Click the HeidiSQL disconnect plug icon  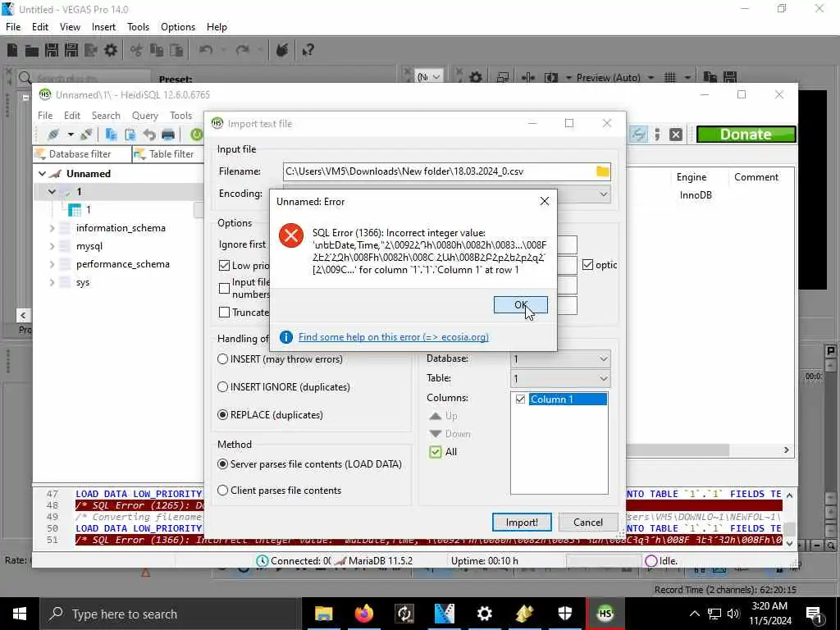pyautogui.click(x=87, y=135)
